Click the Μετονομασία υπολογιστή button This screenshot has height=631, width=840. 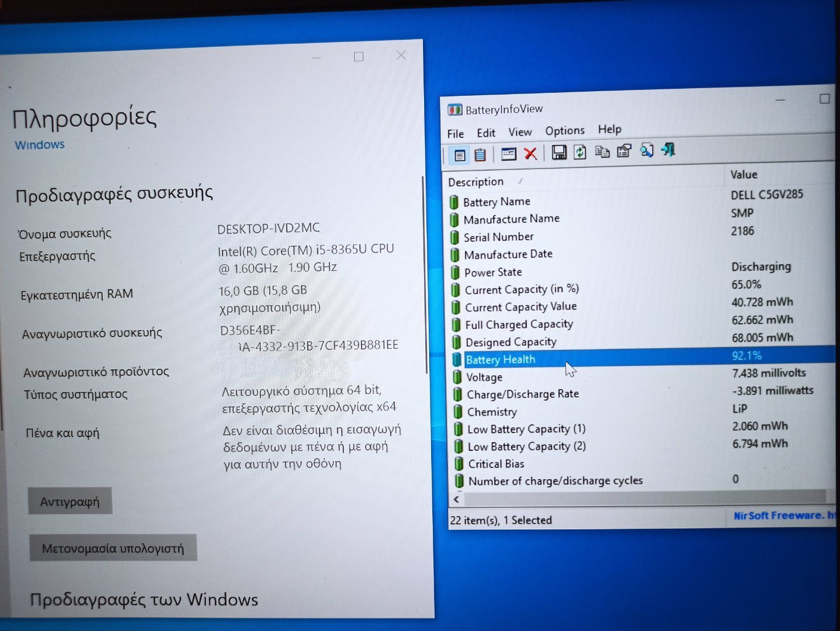coord(113,549)
